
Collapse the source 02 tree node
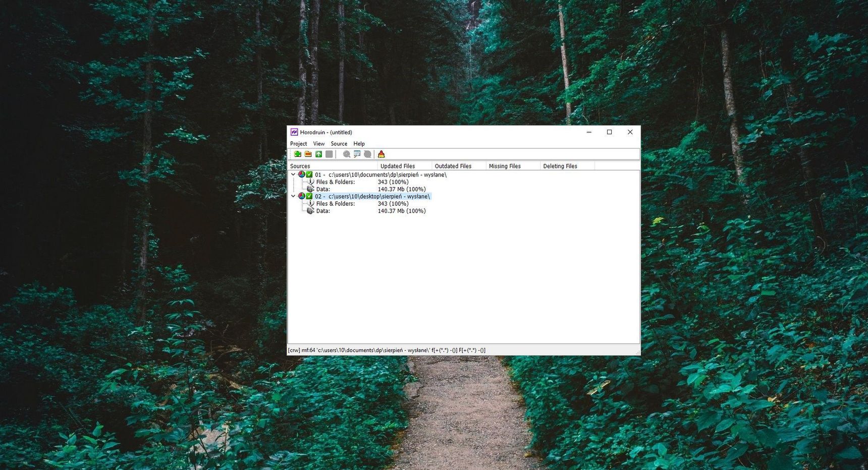point(293,196)
